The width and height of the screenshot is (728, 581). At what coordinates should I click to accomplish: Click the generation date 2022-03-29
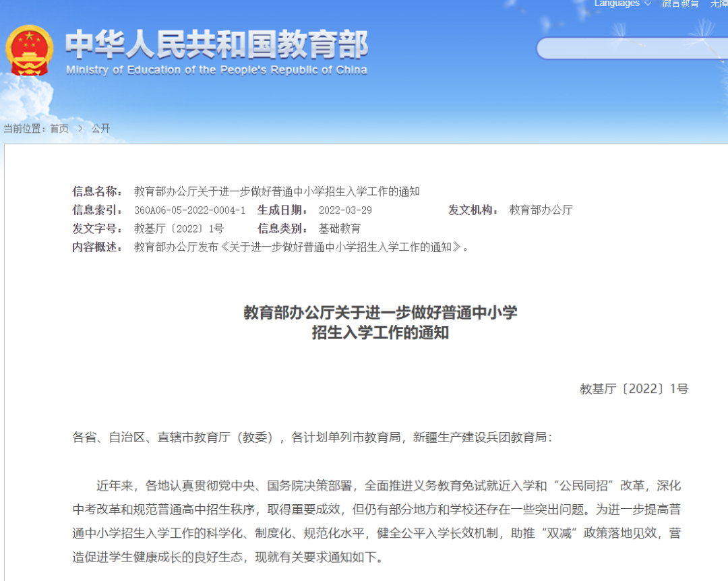(344, 210)
